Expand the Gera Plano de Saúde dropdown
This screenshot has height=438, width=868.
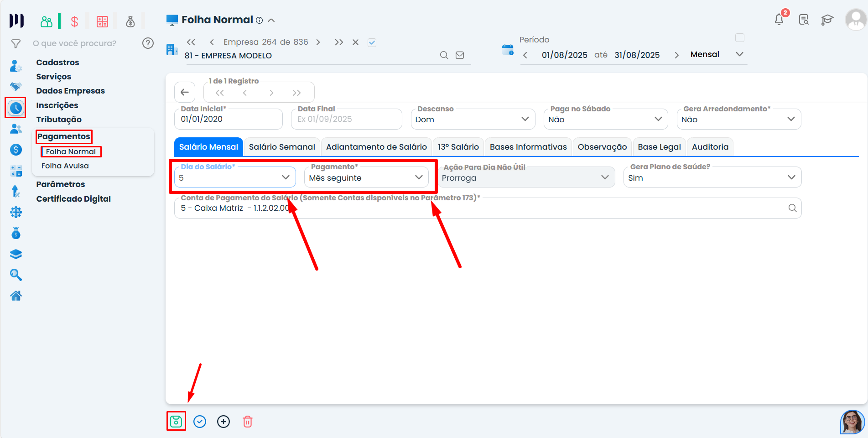(791, 177)
